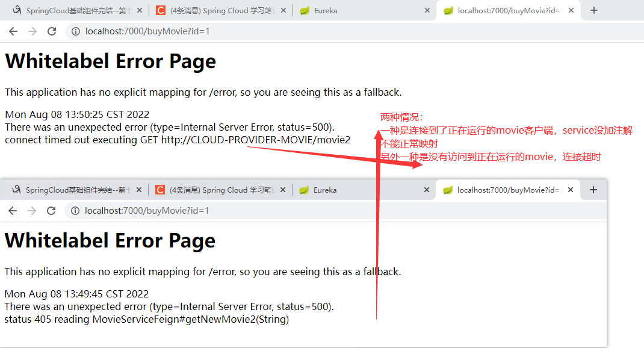Image resolution: width=644 pixels, height=348 pixels.
Task: Close Eureka tab in top window
Action: [427, 10]
